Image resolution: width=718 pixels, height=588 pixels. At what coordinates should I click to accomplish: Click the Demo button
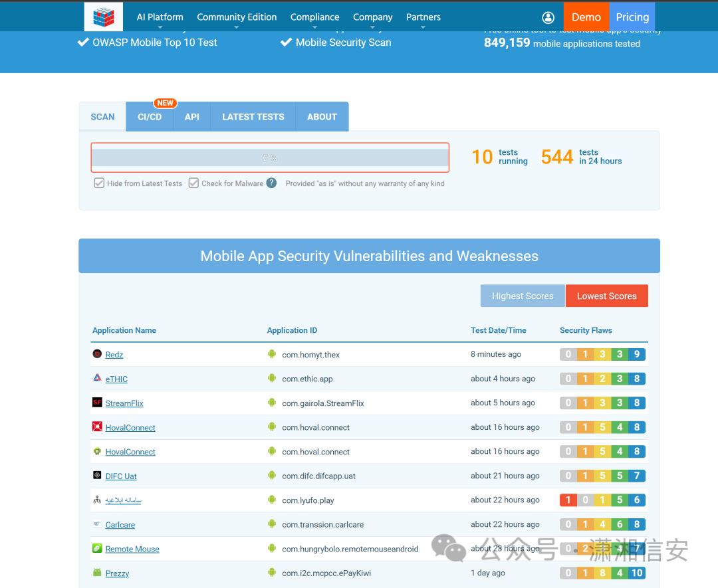click(x=586, y=17)
